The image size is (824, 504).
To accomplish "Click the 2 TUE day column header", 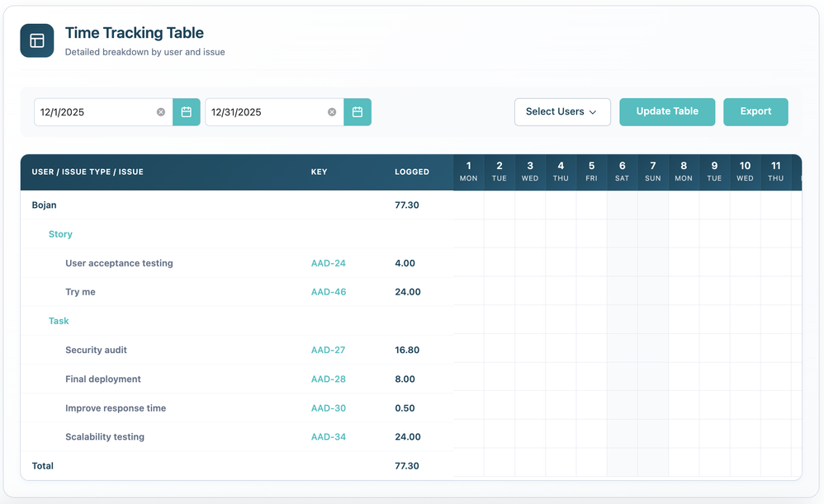I will [500, 172].
